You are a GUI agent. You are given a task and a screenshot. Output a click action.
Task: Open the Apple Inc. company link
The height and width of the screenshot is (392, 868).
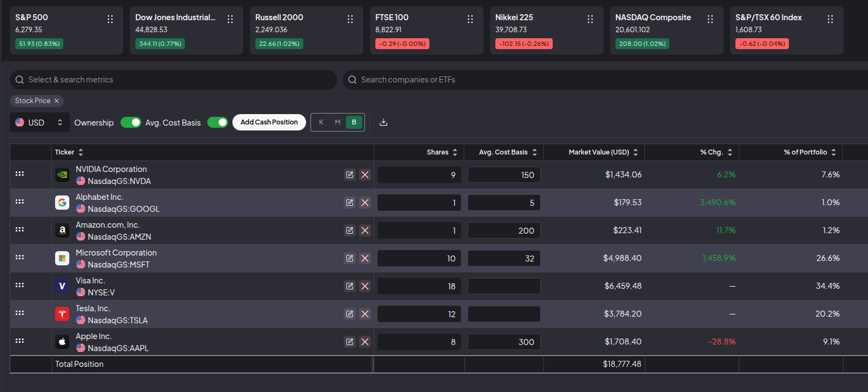[x=93, y=336]
